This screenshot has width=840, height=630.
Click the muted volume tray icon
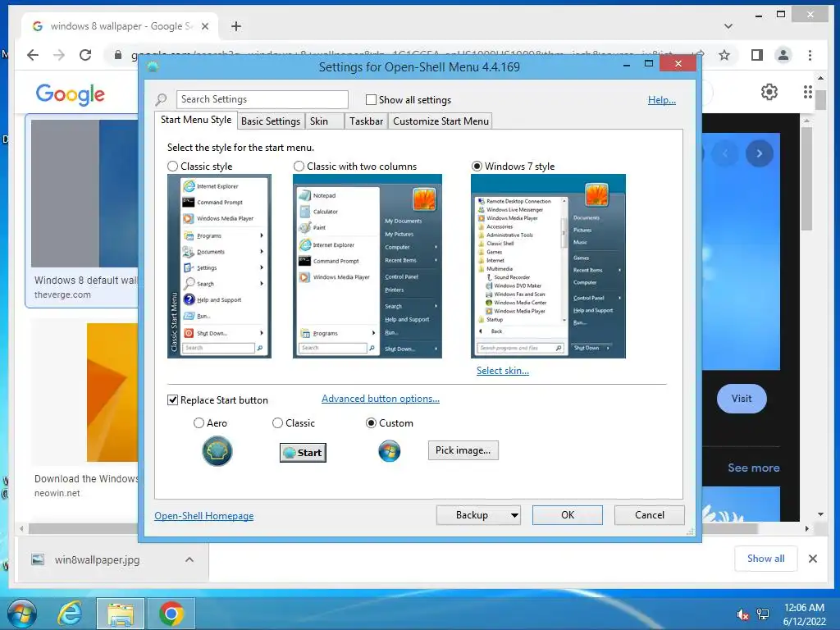pos(742,614)
